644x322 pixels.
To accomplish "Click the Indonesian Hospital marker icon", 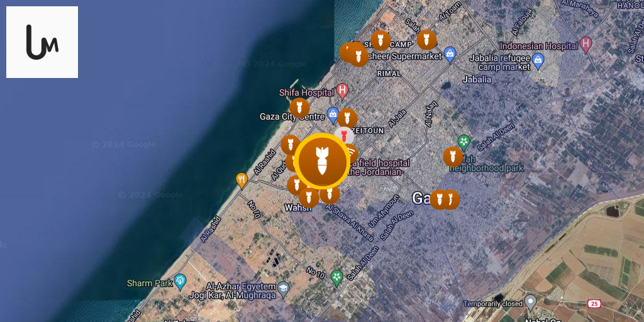I will tap(586, 45).
